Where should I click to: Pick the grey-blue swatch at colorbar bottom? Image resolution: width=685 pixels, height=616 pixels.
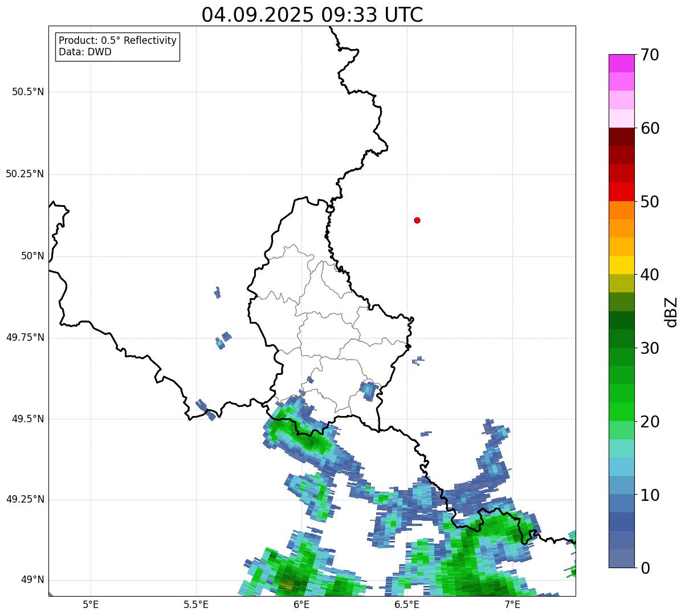tap(621, 558)
